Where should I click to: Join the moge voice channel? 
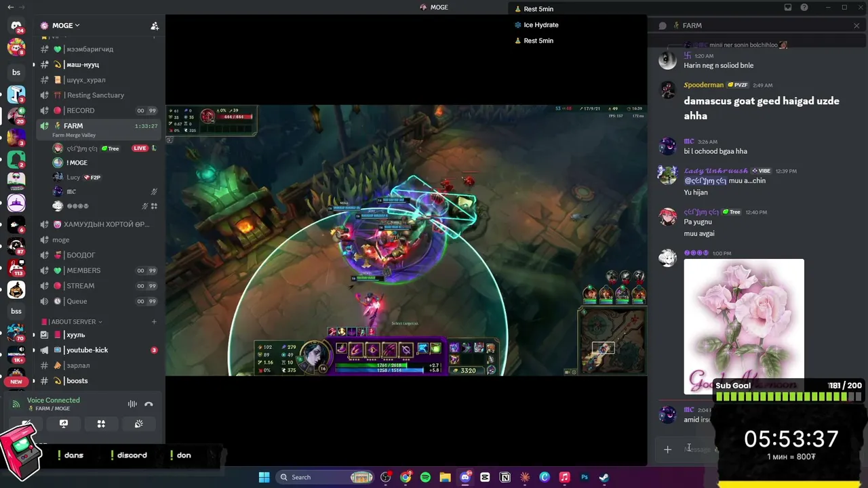pos(99,239)
